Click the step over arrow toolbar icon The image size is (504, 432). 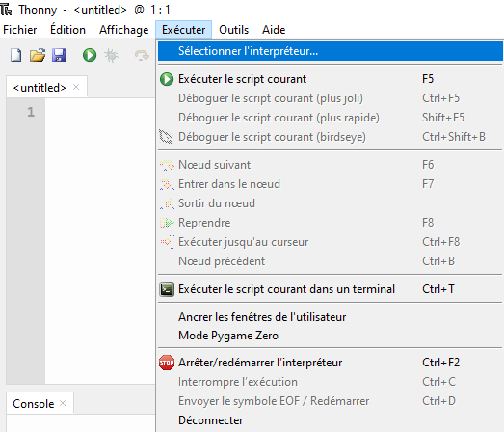click(142, 55)
